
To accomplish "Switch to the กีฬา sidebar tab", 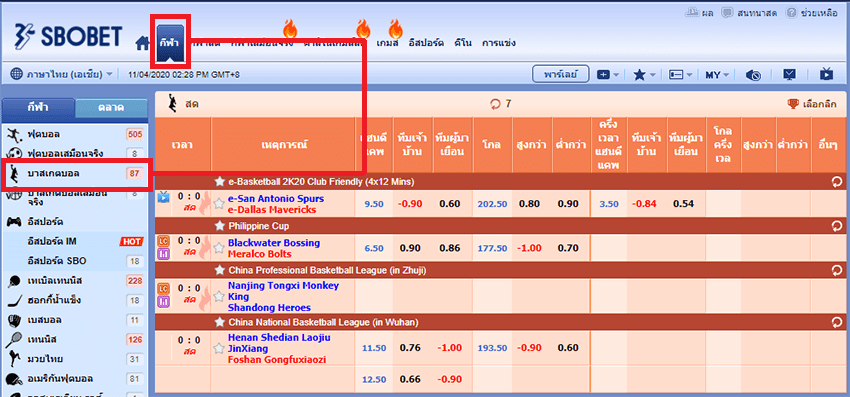I will coord(38,107).
